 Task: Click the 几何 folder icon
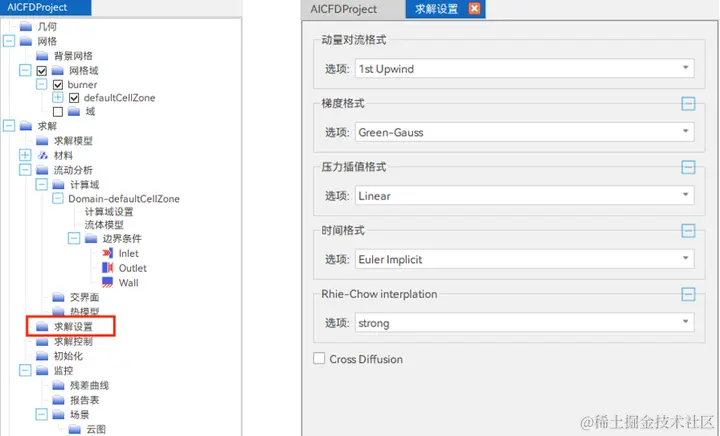click(26, 27)
